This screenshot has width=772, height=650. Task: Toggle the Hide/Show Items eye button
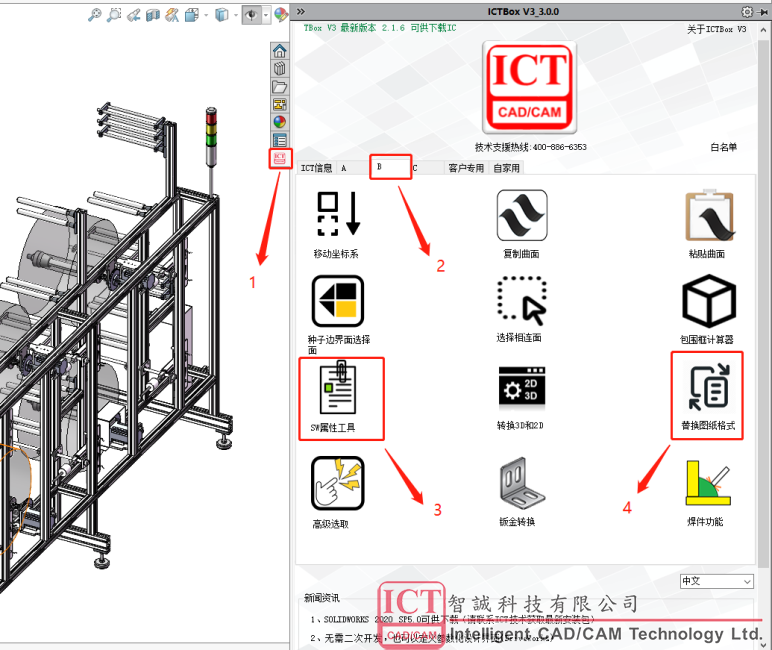tap(252, 15)
